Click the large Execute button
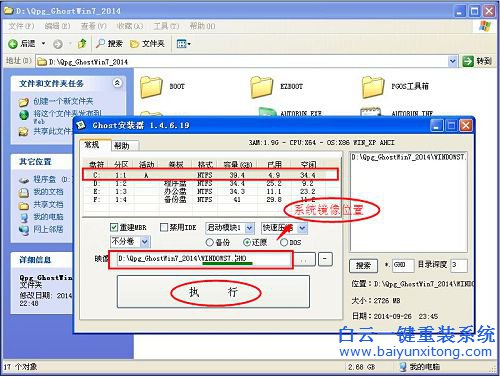Image resolution: width=500 pixels, height=377 pixels. 213,292
